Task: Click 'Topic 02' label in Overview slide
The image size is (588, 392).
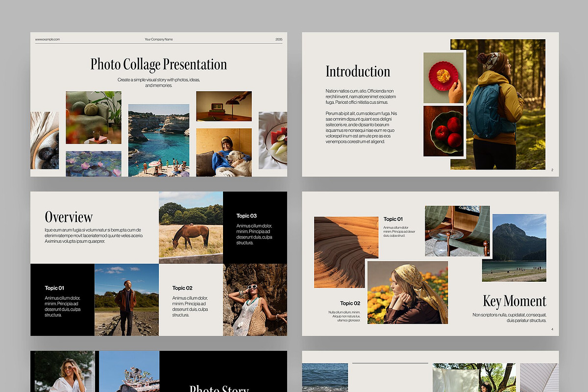Action: pyautogui.click(x=182, y=288)
